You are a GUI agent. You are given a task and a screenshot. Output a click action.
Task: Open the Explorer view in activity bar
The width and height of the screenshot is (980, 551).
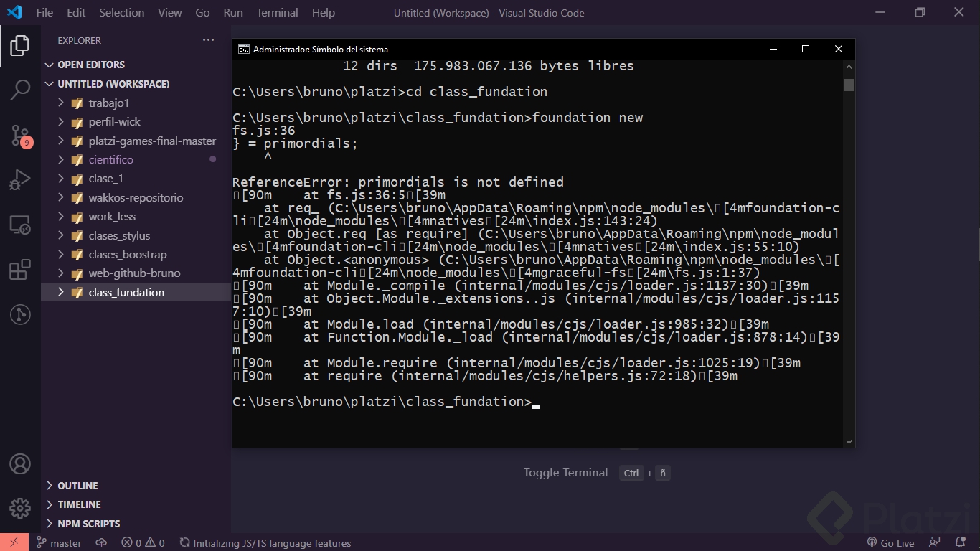(20, 46)
